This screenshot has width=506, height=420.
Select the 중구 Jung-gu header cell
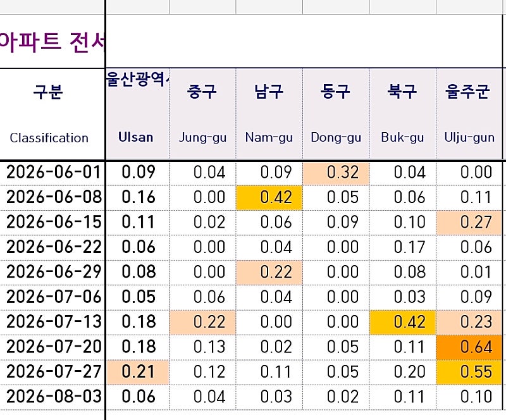(202, 114)
